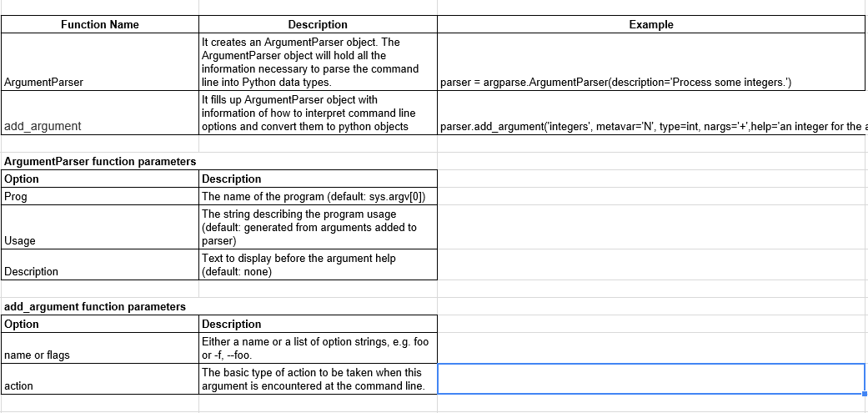Click the "ArgumentParser function parameters" heading

tap(99, 161)
